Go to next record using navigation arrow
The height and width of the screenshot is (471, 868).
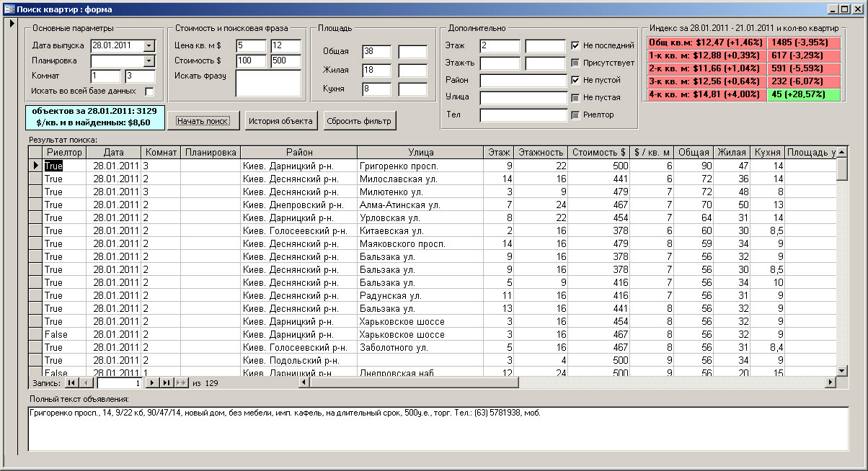(x=152, y=382)
